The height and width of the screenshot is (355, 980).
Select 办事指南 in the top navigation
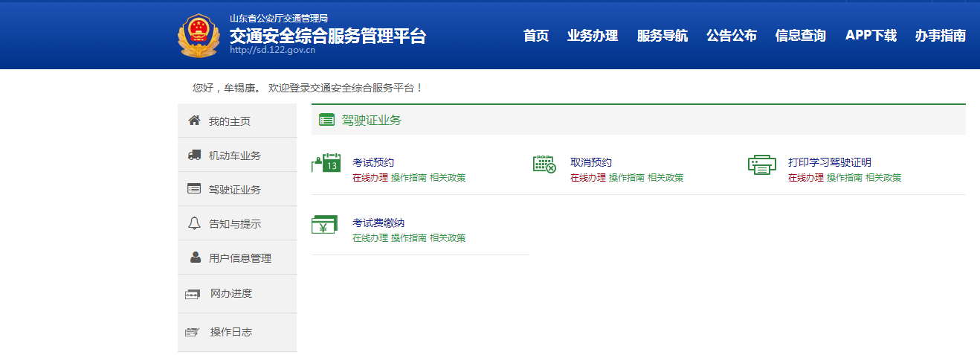click(940, 36)
